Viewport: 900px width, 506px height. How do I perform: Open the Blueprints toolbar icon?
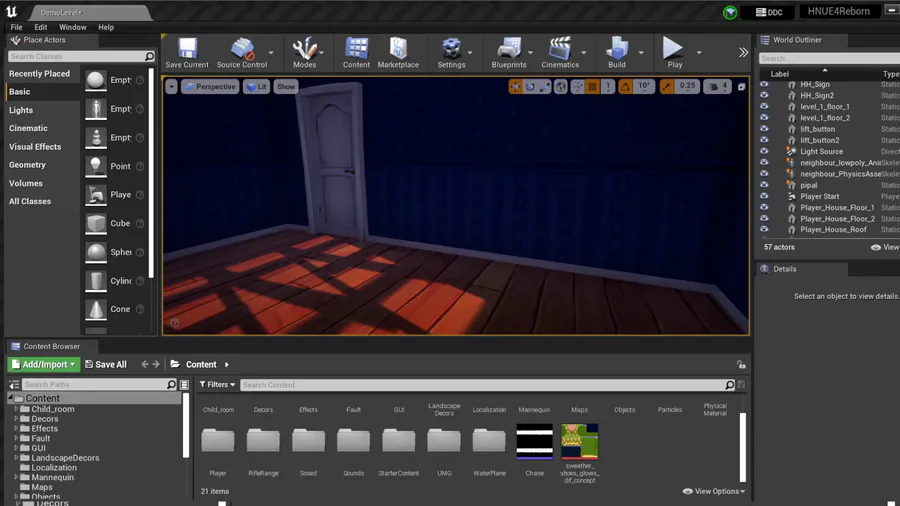coord(509,53)
